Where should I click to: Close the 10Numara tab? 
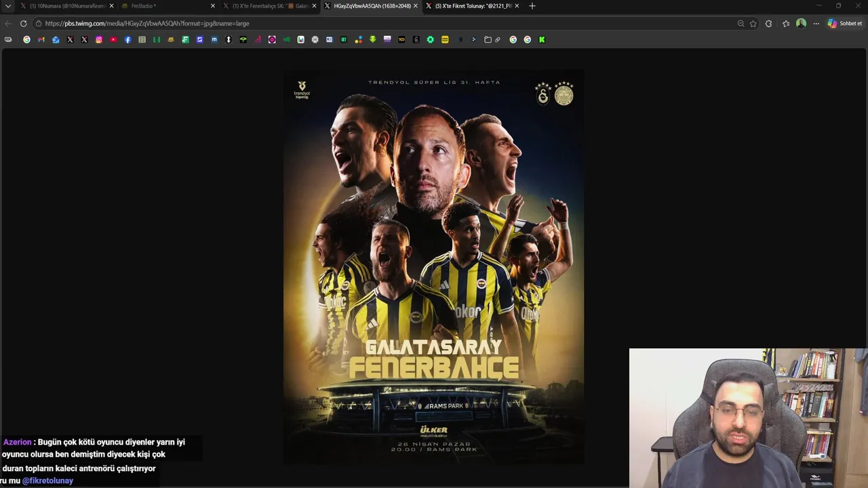pos(111,6)
